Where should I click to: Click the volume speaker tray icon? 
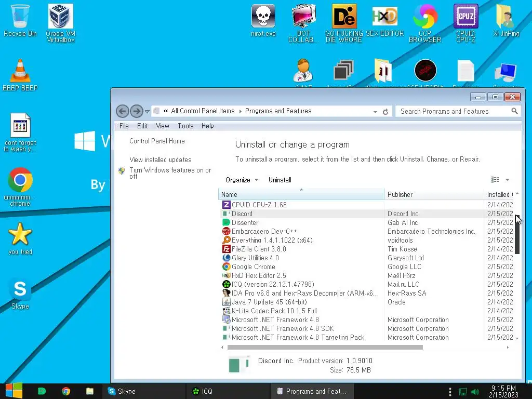[475, 392]
